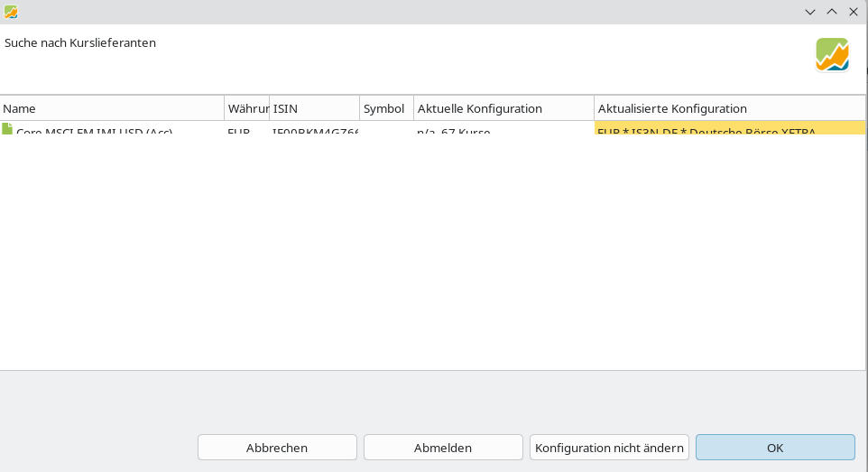868x472 pixels.
Task: Click the Abmelden button
Action: tap(443, 448)
